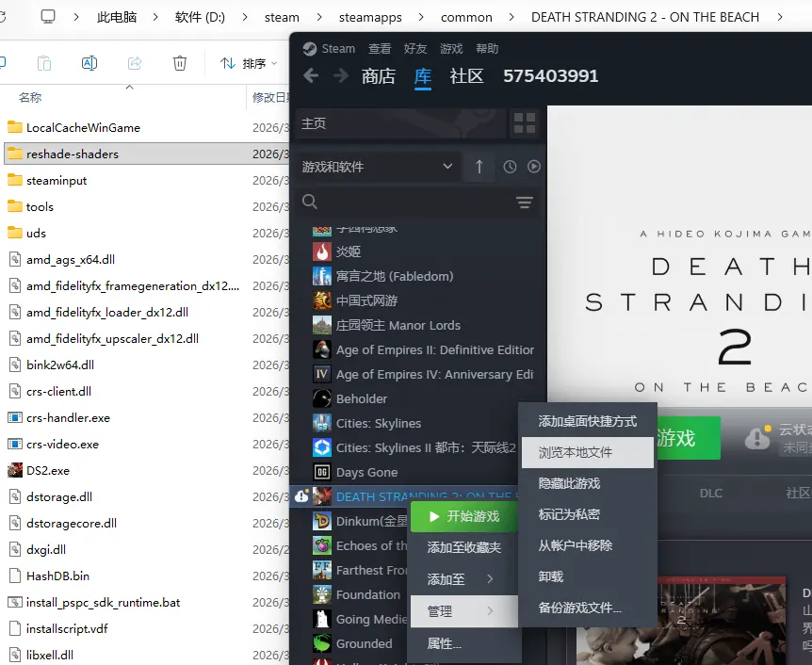Click the recent activity clock icon

pyautogui.click(x=510, y=167)
